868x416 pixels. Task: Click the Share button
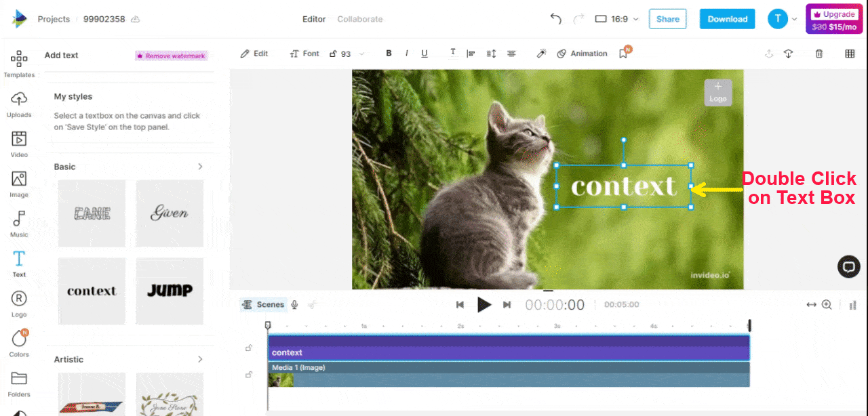tap(667, 19)
